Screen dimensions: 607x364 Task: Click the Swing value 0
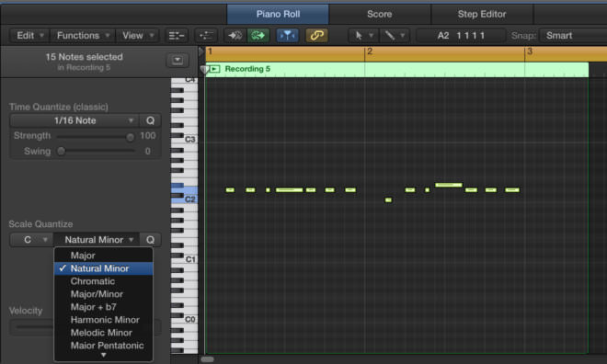click(147, 152)
